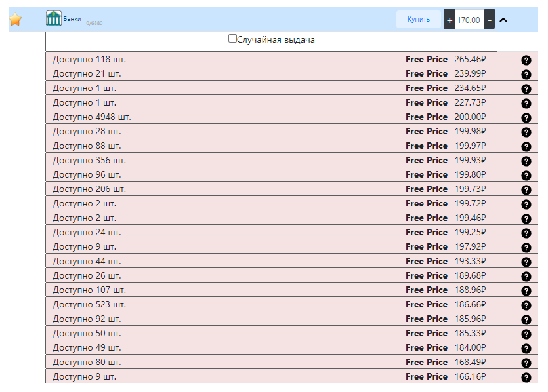
Task: Select the Доступно 523 шт. offer row
Action: (x=292, y=304)
